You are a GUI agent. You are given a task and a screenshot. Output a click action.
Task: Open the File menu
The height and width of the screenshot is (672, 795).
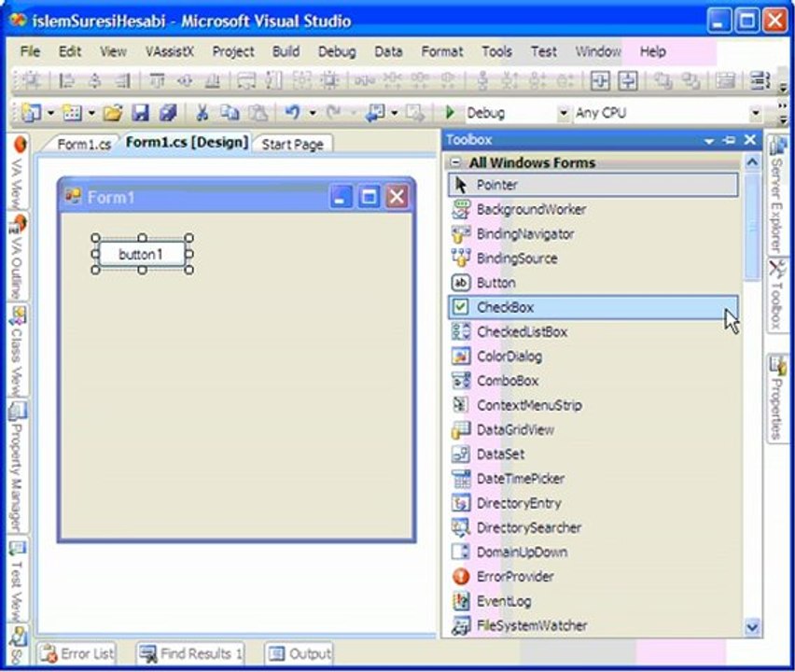(x=30, y=51)
